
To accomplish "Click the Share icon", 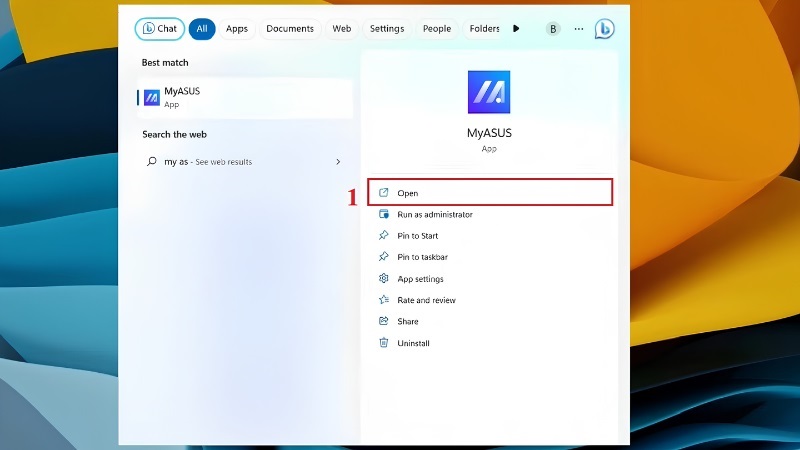I will (384, 321).
